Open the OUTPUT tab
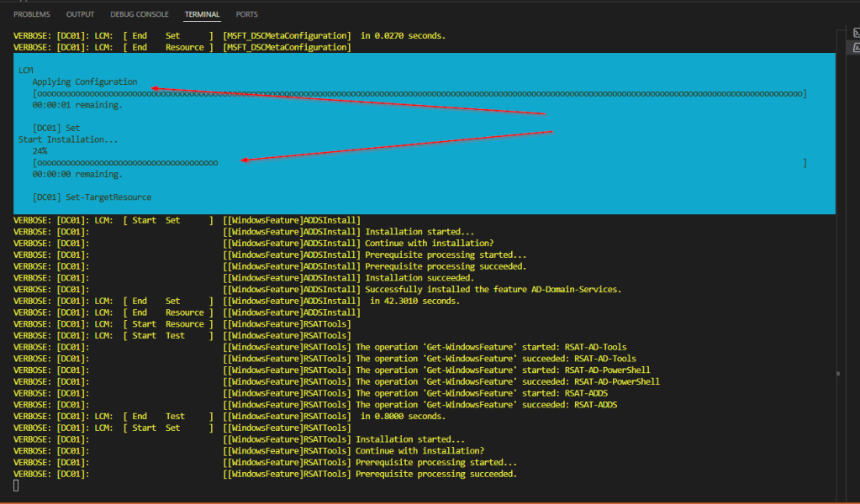 80,14
